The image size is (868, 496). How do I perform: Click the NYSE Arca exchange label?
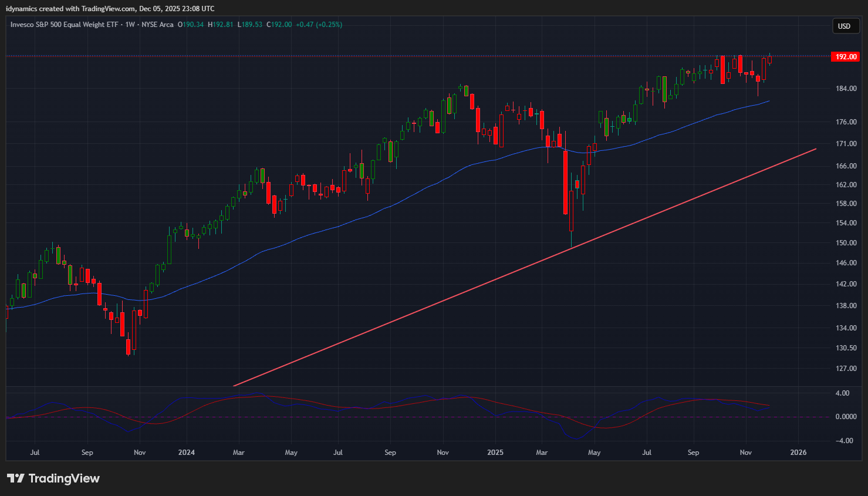157,25
